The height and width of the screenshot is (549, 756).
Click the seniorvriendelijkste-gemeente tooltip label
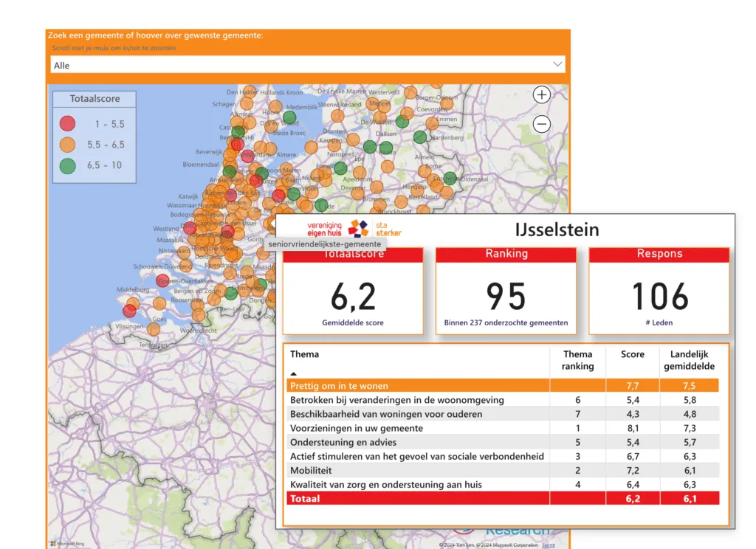325,244
